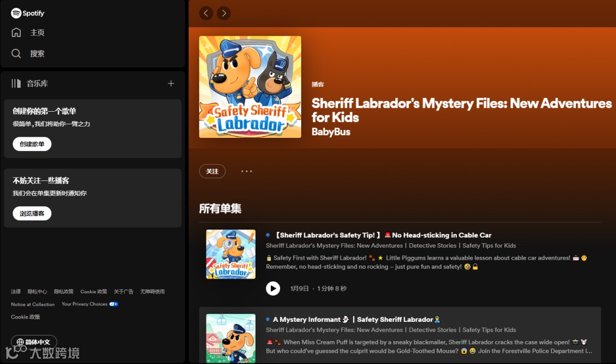Open the Your Privacy Choices link
Viewport: 616px width, 364px height.
[84, 304]
